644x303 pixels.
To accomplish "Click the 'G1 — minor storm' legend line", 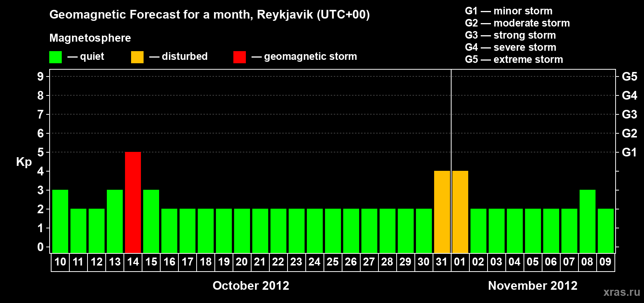I will tap(509, 11).
